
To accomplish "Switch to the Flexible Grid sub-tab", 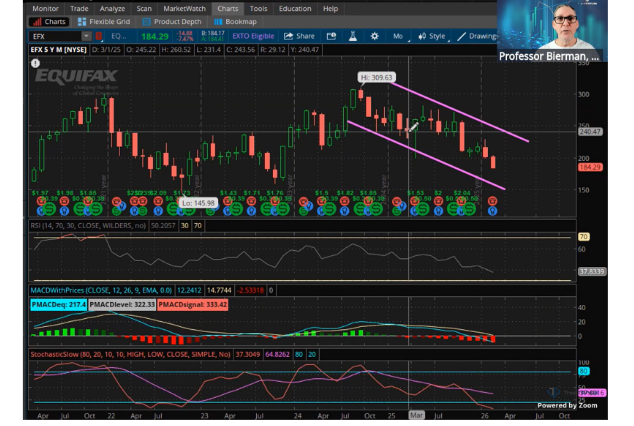I will pyautogui.click(x=104, y=22).
